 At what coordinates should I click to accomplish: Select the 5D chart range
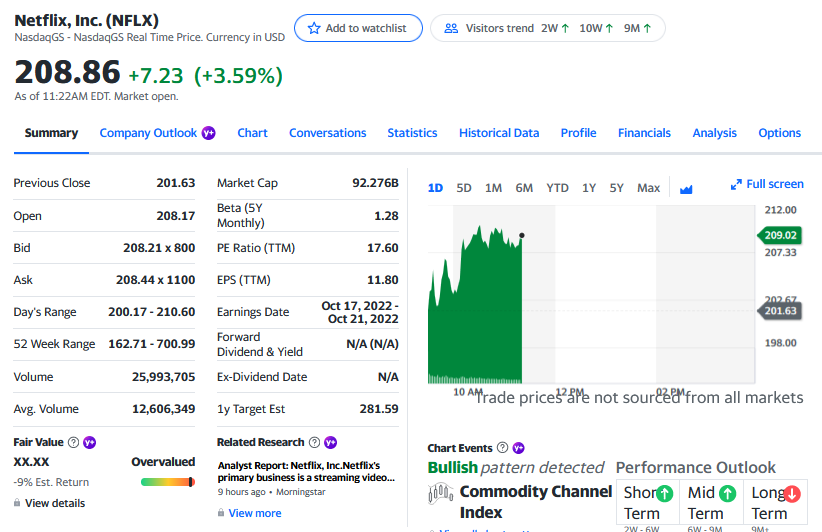463,188
